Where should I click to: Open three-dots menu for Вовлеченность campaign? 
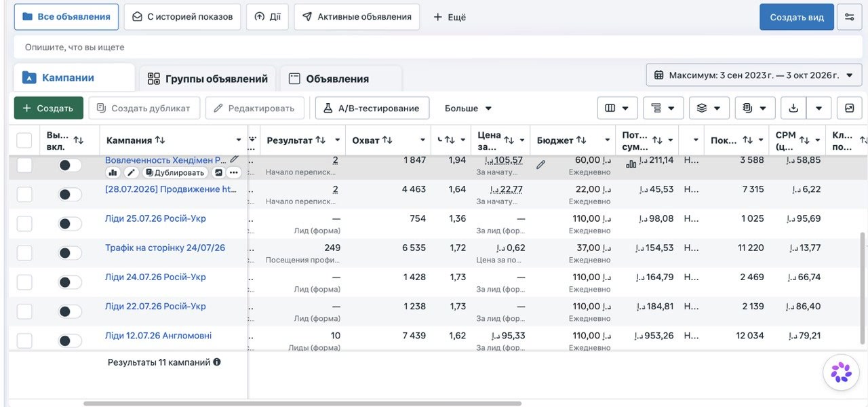pyautogui.click(x=234, y=173)
